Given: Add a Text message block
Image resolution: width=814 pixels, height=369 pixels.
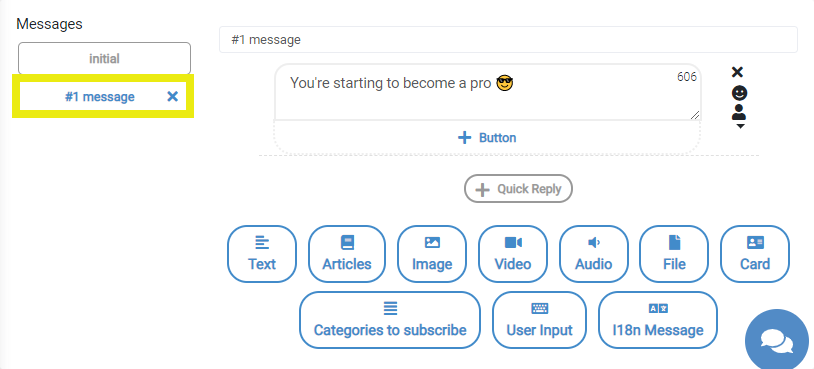Looking at the screenshot, I should click(x=262, y=254).
